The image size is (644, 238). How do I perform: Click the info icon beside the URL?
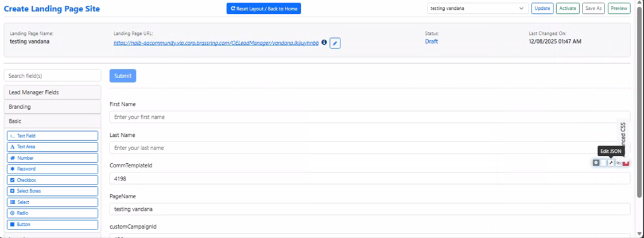click(324, 43)
